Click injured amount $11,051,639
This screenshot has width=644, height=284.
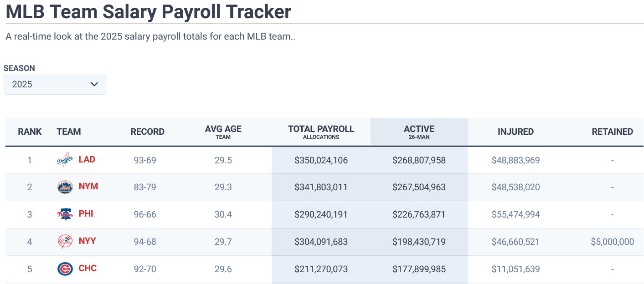515,269
